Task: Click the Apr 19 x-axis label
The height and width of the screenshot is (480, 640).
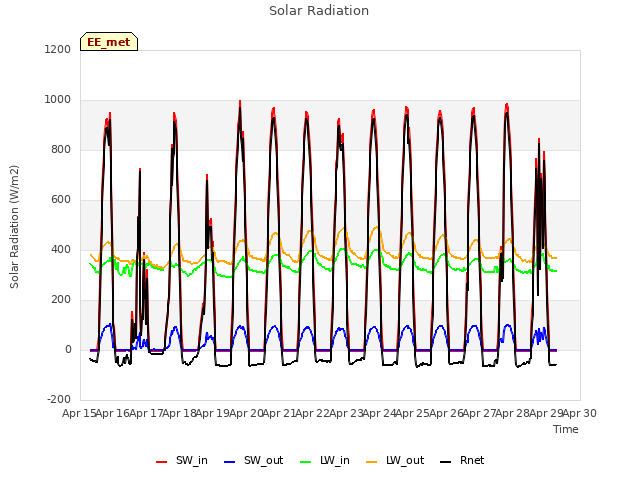Action: tap(213, 413)
